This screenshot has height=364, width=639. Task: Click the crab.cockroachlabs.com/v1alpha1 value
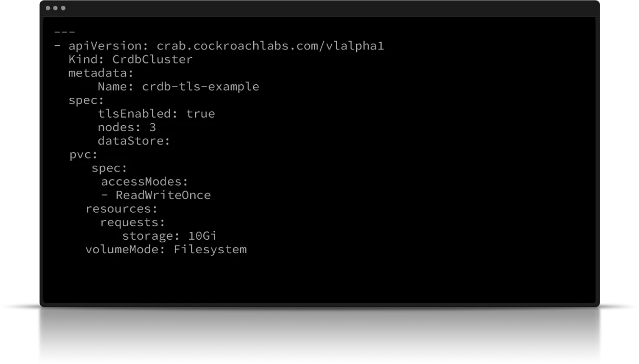pos(270,46)
